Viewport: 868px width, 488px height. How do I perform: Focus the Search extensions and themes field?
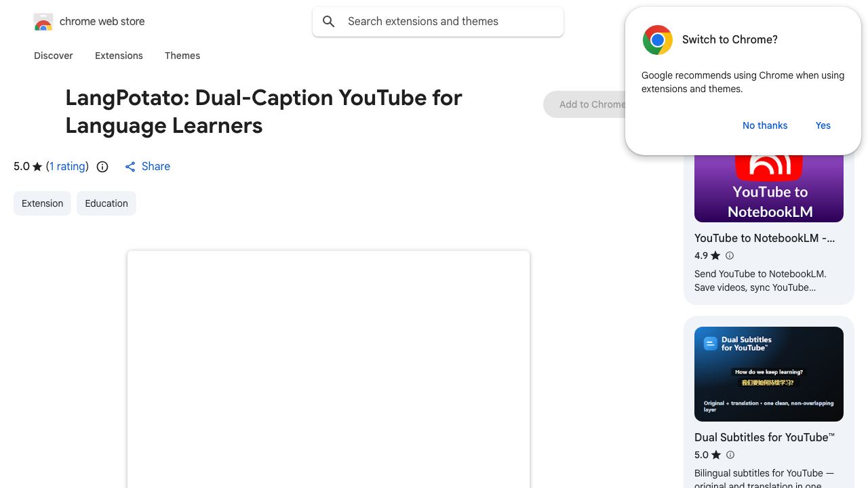point(438,22)
